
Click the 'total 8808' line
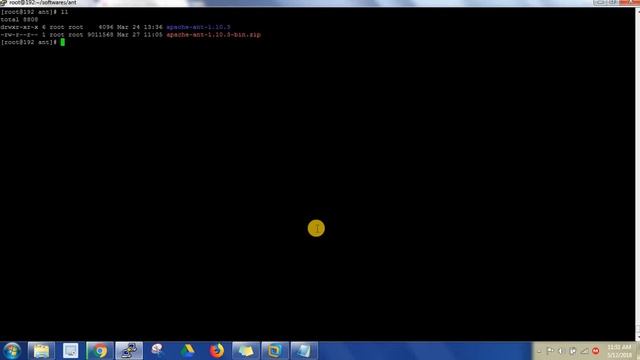(19, 20)
